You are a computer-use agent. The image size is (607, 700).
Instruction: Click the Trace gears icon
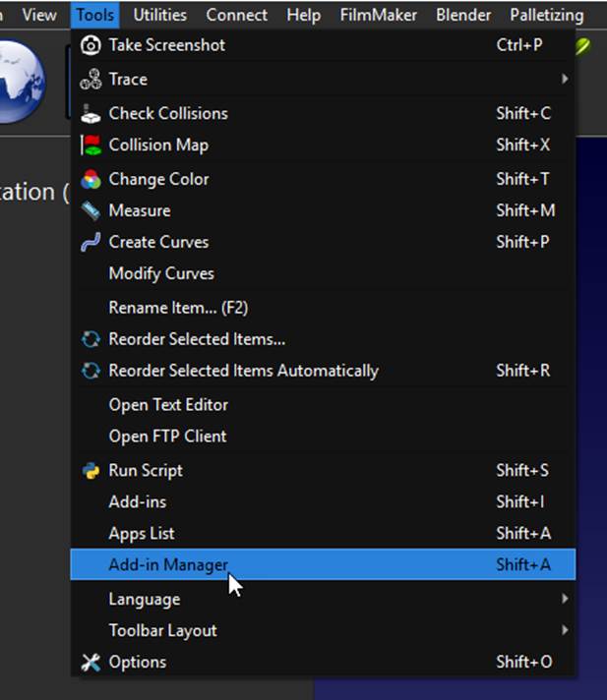tap(91, 80)
